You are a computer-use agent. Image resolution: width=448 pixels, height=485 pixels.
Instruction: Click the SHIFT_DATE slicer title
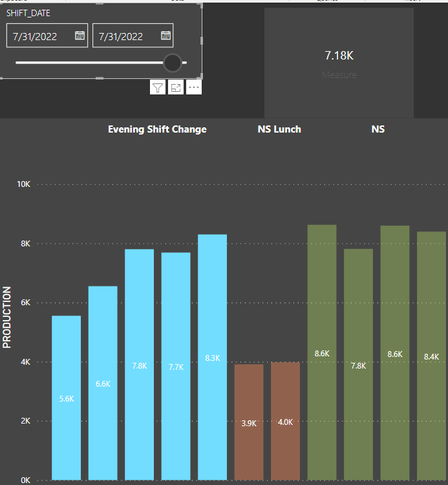[28, 13]
